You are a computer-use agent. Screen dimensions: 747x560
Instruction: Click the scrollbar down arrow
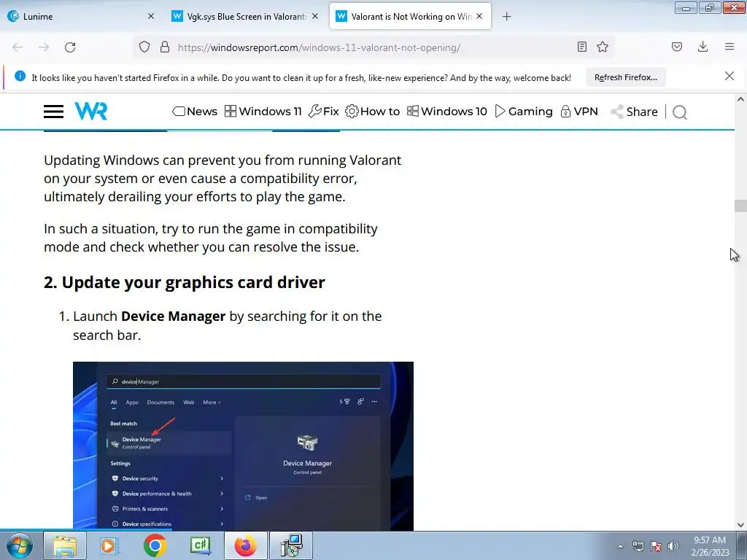(x=740, y=525)
